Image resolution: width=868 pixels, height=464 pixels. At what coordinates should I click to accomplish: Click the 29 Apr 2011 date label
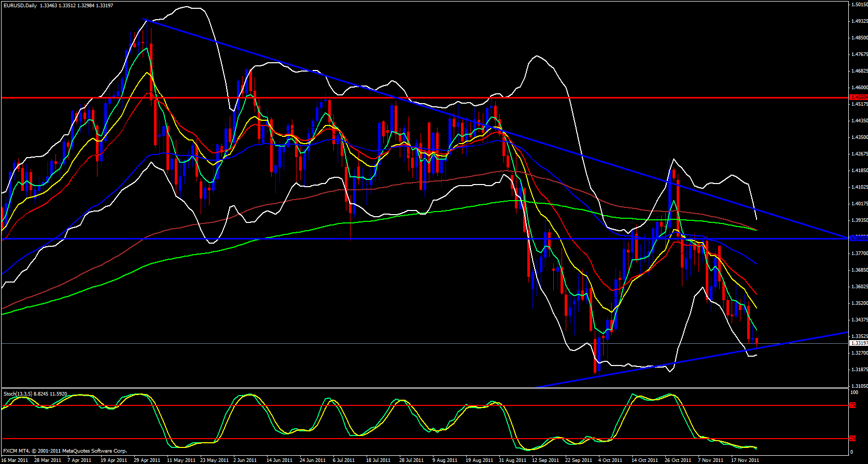[147, 460]
